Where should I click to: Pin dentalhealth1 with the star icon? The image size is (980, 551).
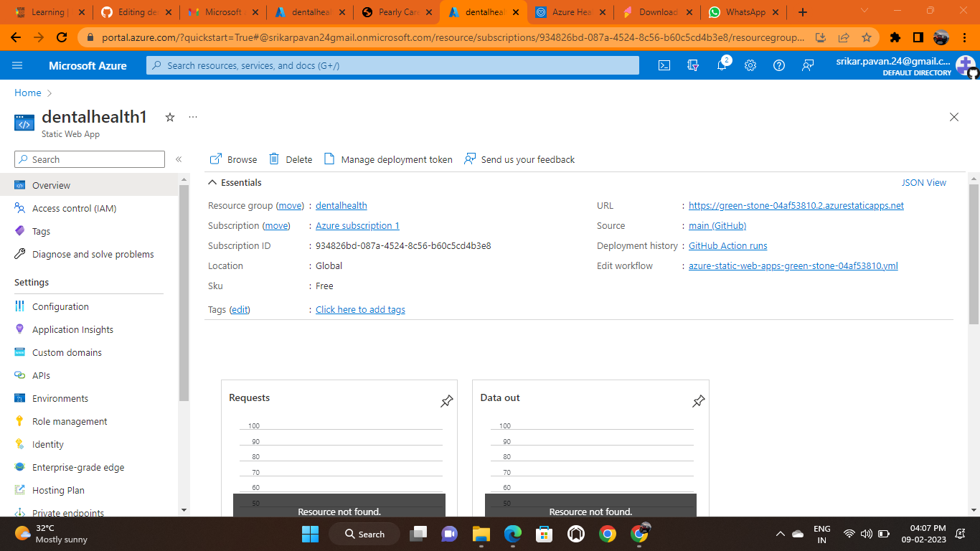[170, 117]
